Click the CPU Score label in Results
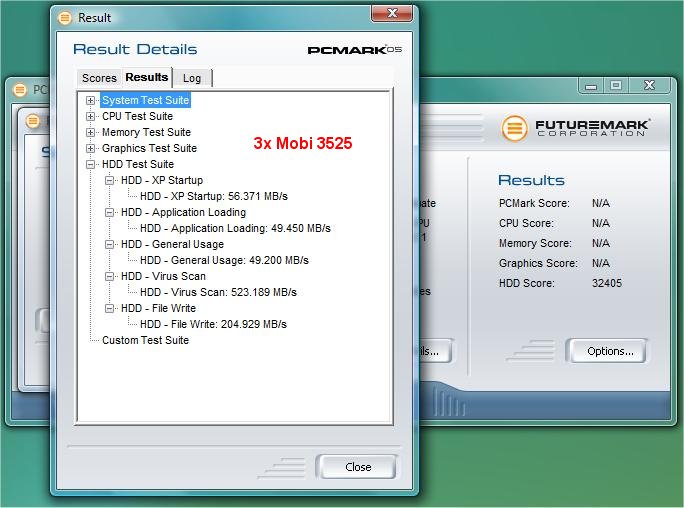 (x=526, y=223)
